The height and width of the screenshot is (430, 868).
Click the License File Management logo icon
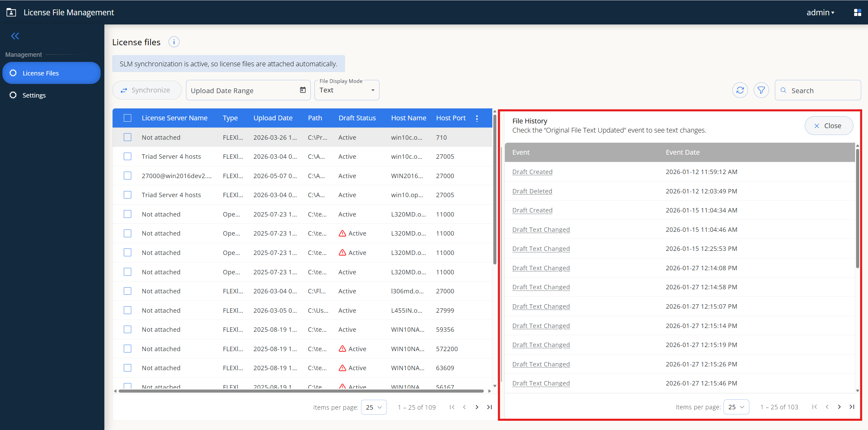pyautogui.click(x=11, y=13)
